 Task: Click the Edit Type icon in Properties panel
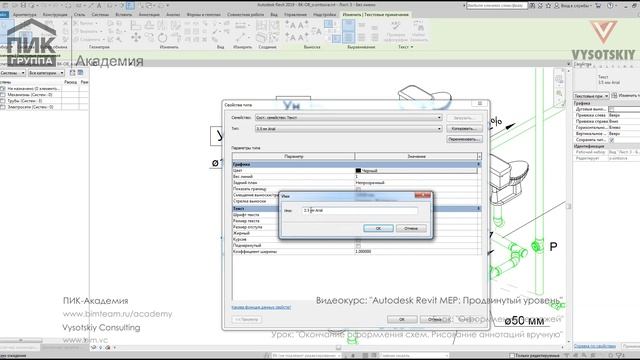point(614,96)
